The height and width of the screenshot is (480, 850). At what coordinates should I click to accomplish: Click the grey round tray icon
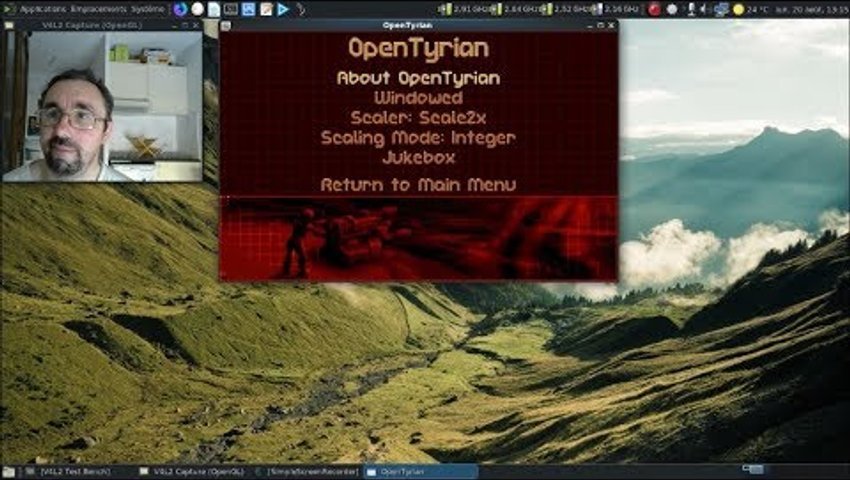pyautogui.click(x=672, y=9)
